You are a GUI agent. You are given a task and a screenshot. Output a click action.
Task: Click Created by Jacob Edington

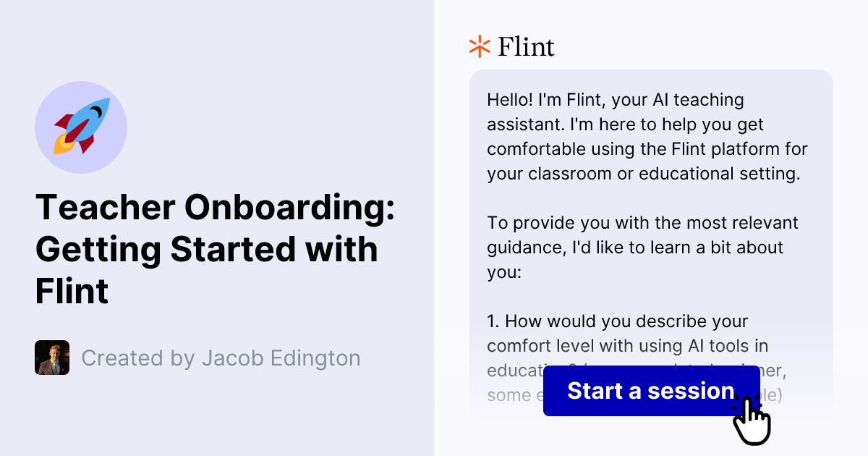(221, 358)
